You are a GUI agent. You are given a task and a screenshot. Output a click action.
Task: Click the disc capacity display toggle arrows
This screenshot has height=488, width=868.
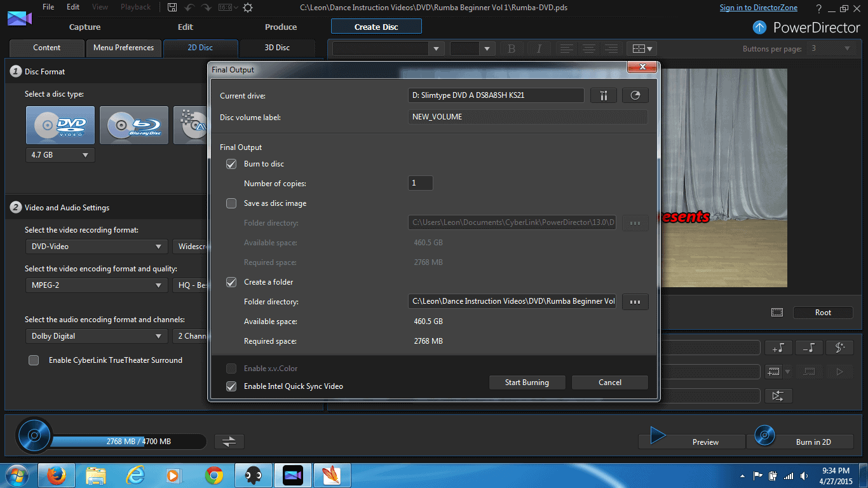tap(229, 442)
